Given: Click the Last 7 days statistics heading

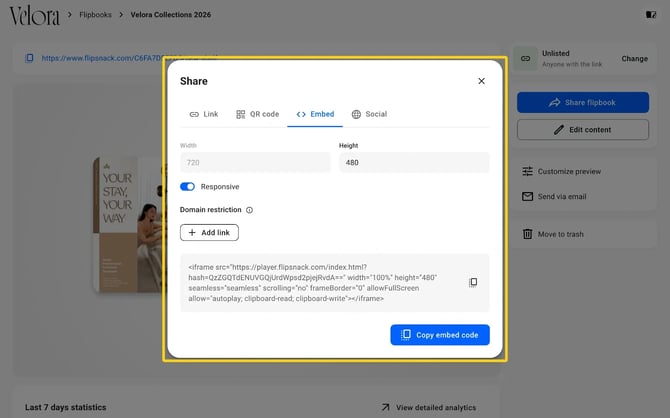Looking at the screenshot, I should 65,407.
